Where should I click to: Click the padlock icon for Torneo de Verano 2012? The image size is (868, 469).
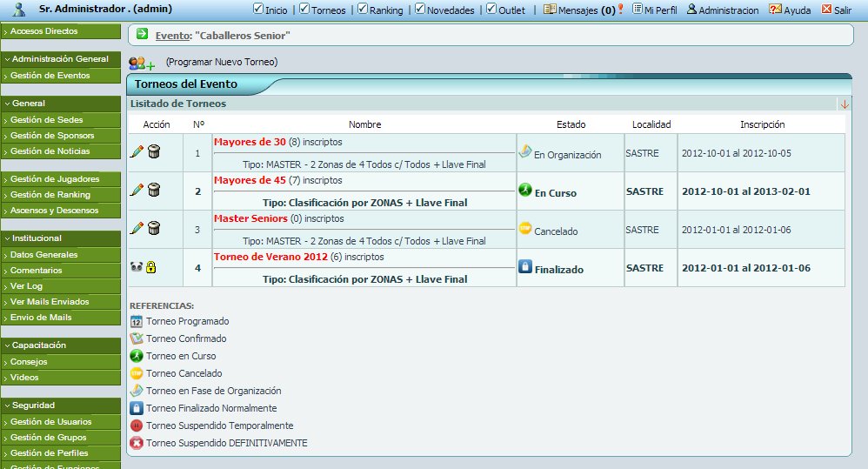click(x=151, y=267)
